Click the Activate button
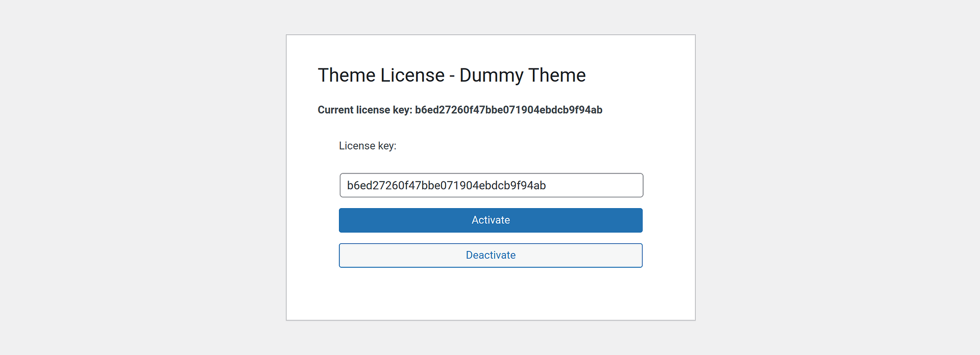The width and height of the screenshot is (980, 355). [491, 220]
